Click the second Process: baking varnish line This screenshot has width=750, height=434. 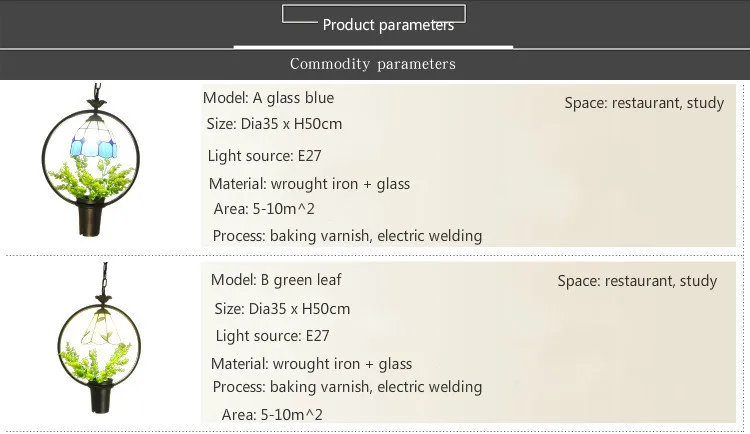(346, 387)
